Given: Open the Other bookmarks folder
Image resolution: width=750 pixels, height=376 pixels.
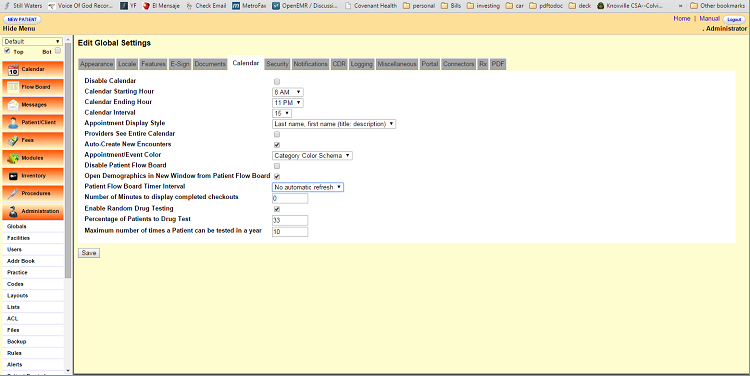Looking at the screenshot, I should [717, 6].
